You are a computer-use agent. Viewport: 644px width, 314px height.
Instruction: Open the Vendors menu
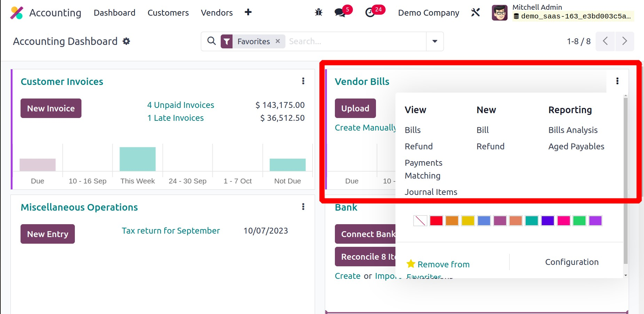[217, 13]
